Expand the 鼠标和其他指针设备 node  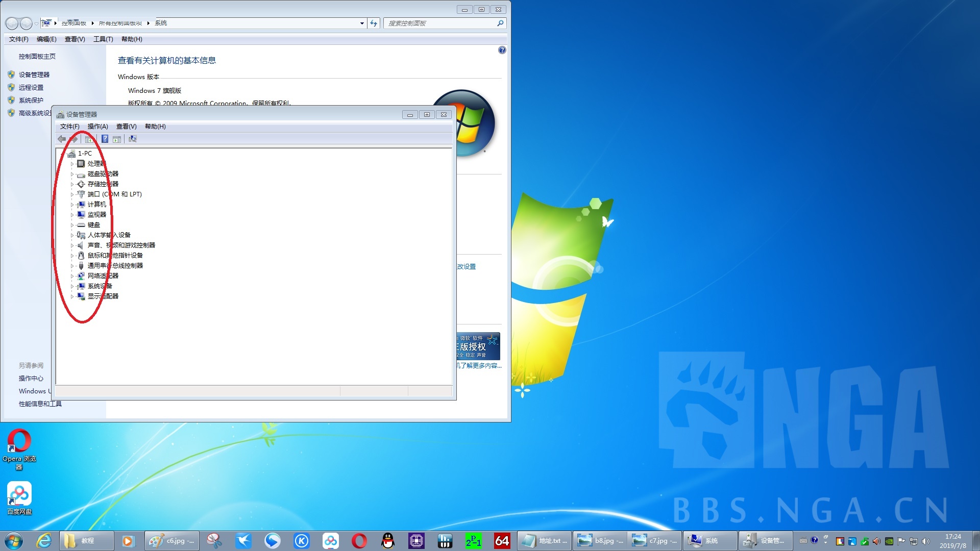(72, 256)
